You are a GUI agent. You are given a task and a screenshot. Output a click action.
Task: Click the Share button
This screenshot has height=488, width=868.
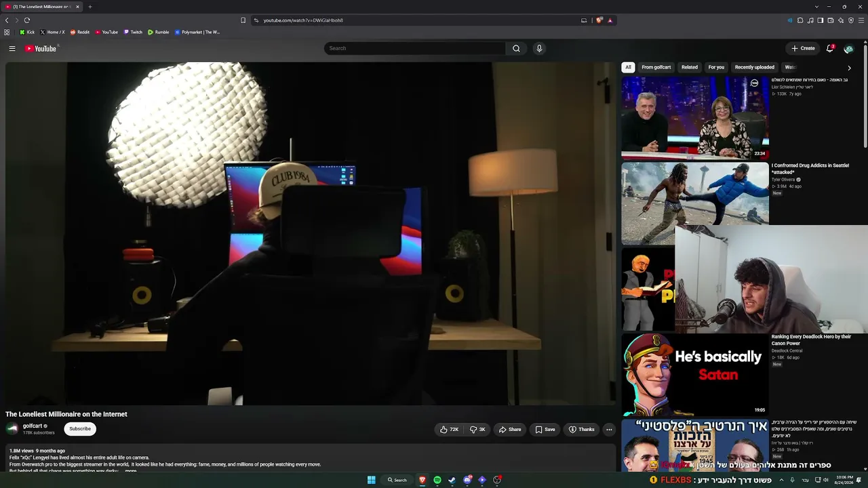(510, 429)
